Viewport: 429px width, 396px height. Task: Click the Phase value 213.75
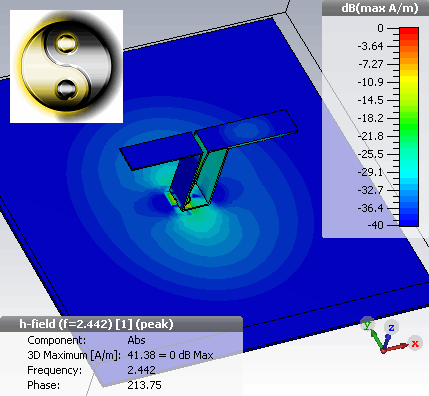coord(144,385)
